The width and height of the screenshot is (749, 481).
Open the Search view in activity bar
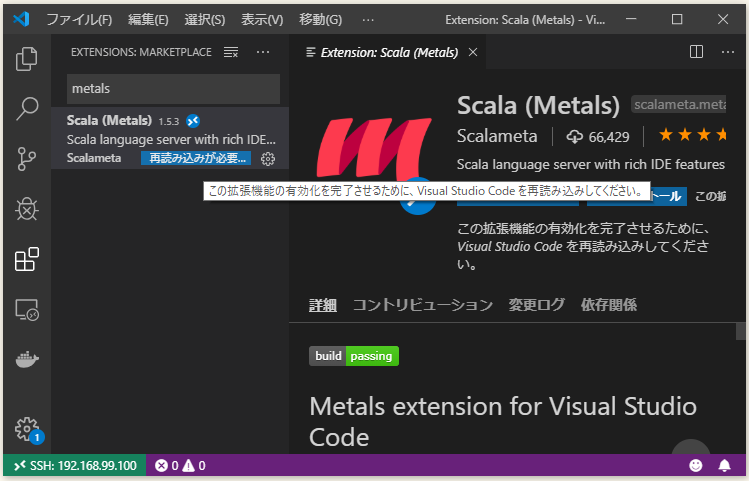pyautogui.click(x=26, y=108)
